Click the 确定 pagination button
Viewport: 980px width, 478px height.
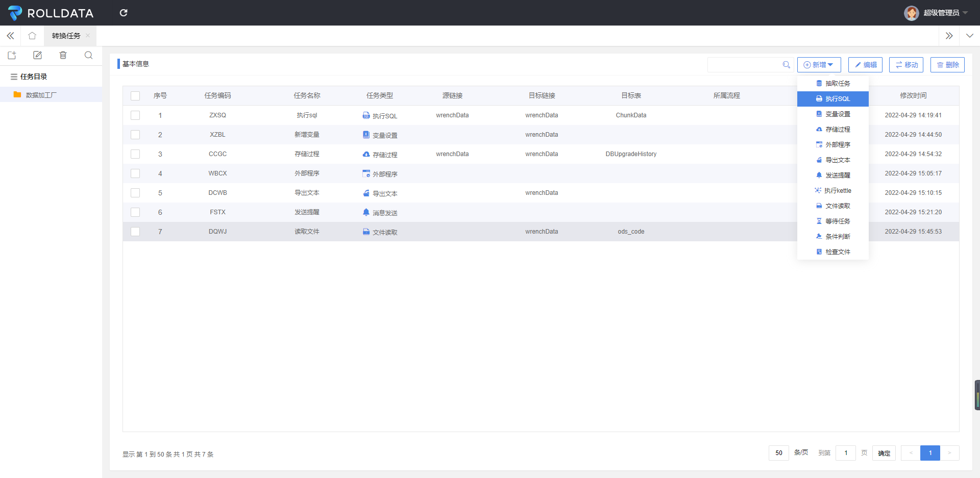click(x=884, y=453)
